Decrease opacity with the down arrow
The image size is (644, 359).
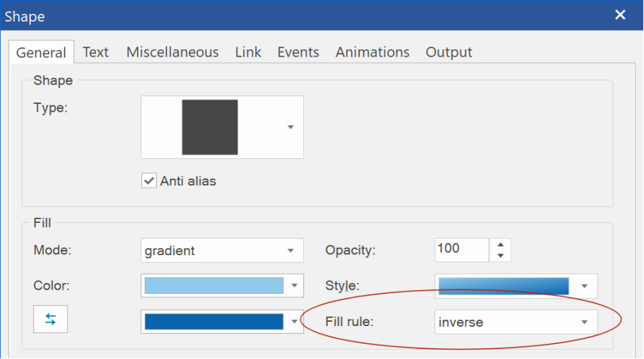pos(501,256)
